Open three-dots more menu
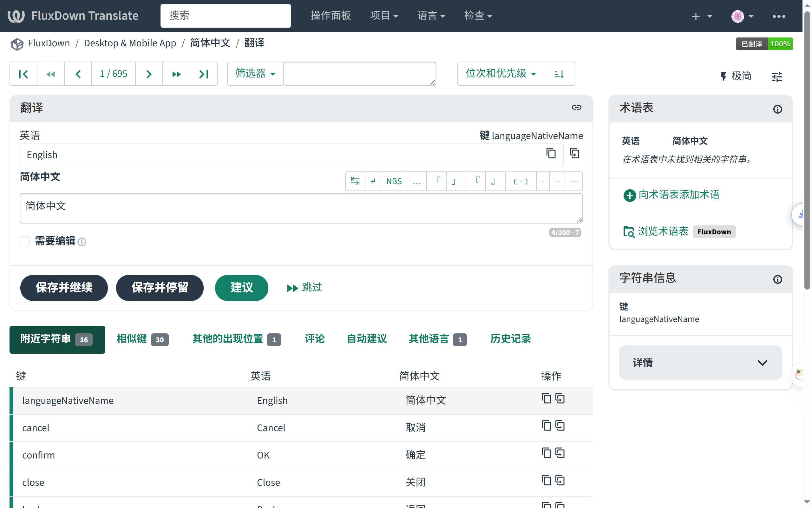Image resolution: width=812 pixels, height=508 pixels. pyautogui.click(x=779, y=16)
